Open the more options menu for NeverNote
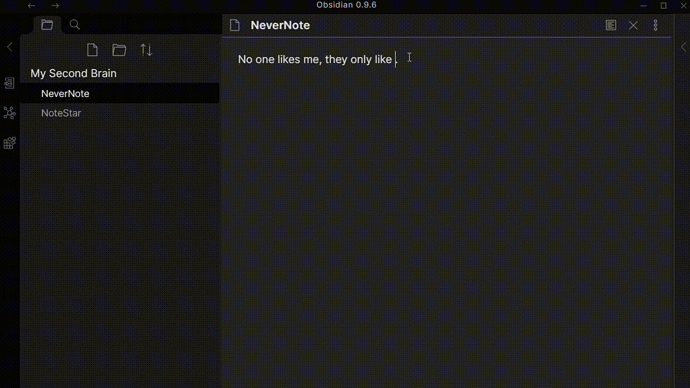 [655, 25]
